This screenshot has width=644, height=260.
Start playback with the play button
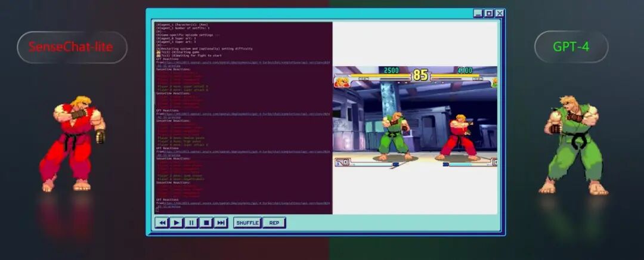[177, 222]
